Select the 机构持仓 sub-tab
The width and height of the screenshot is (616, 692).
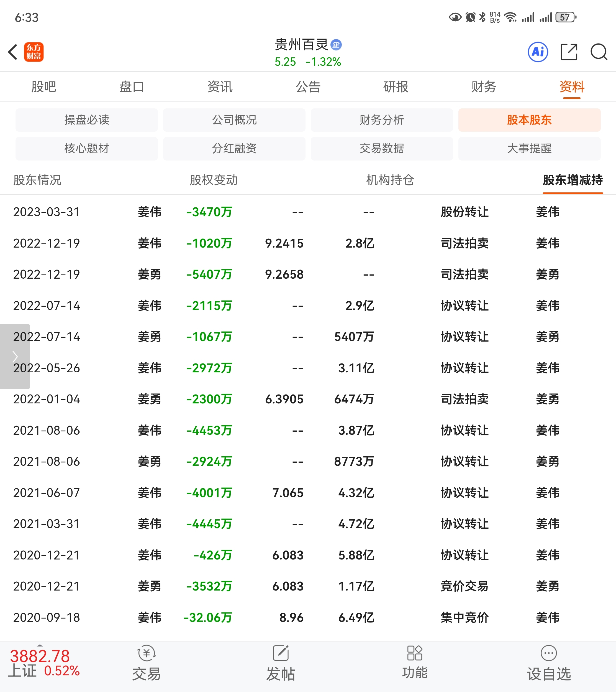[390, 180]
